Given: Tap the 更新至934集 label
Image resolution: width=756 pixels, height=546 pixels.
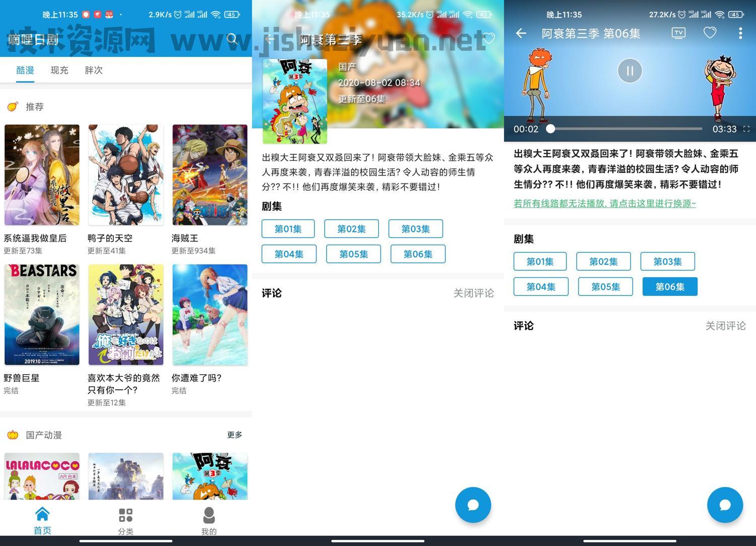Looking at the screenshot, I should pos(194,251).
